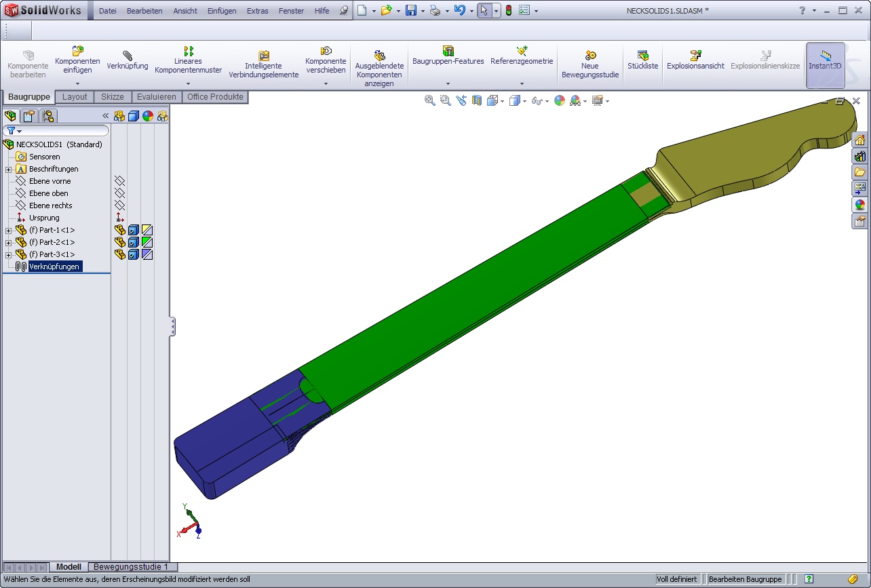871x588 pixels.
Task: Open the Datei menu
Action: (x=108, y=11)
